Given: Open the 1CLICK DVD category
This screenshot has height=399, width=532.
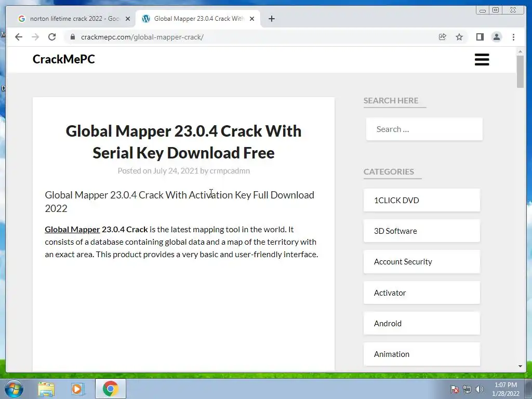Looking at the screenshot, I should [422, 200].
